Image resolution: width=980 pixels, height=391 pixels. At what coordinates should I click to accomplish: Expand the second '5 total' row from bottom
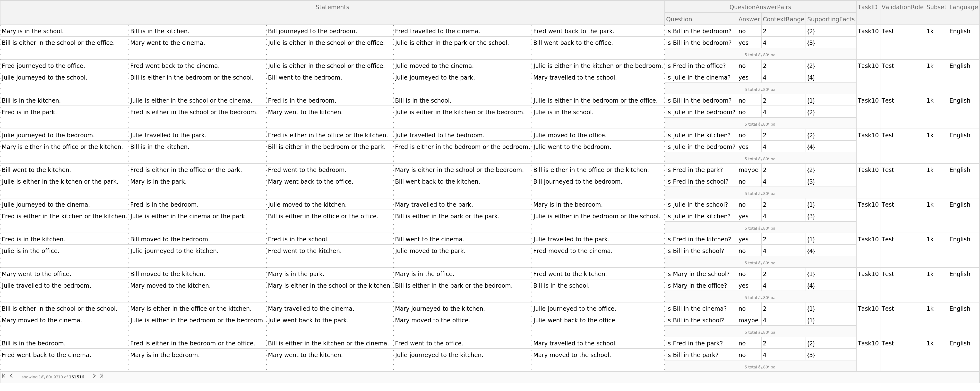tap(760, 333)
